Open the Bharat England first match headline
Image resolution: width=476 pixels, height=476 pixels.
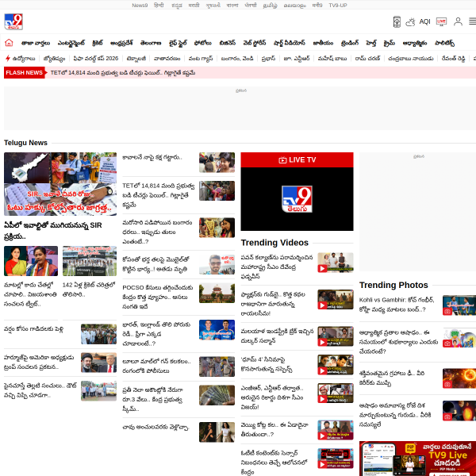pyautogui.click(x=156, y=334)
